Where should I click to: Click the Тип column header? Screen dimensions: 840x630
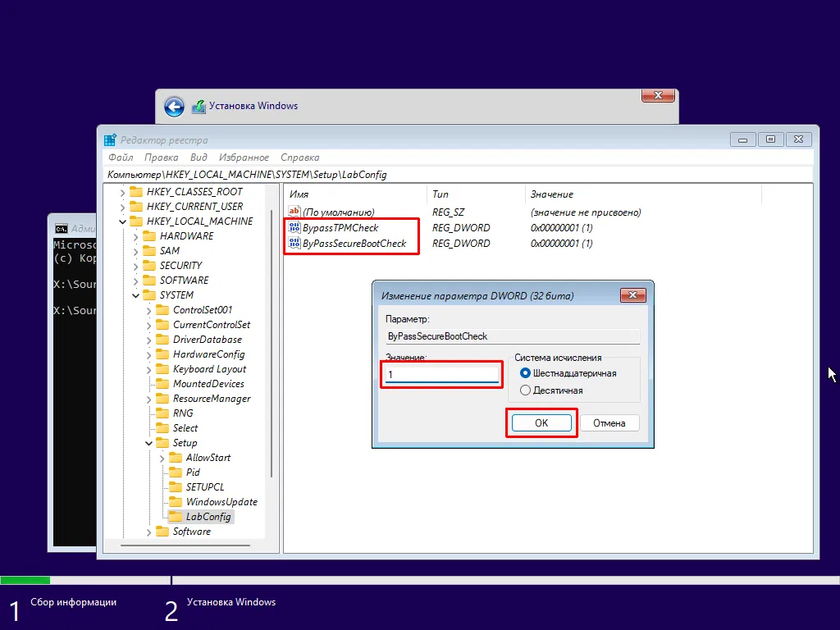tap(476, 194)
